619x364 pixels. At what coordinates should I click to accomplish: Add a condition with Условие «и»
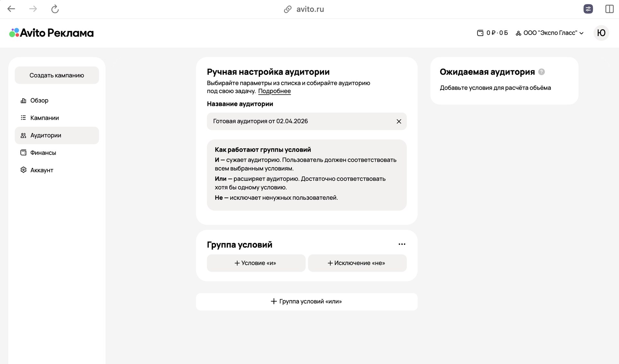point(256,263)
